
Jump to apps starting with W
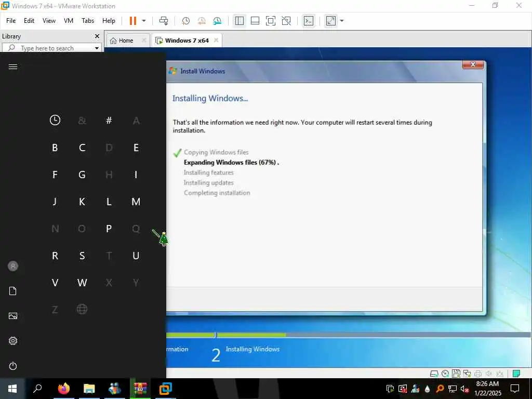point(82,283)
